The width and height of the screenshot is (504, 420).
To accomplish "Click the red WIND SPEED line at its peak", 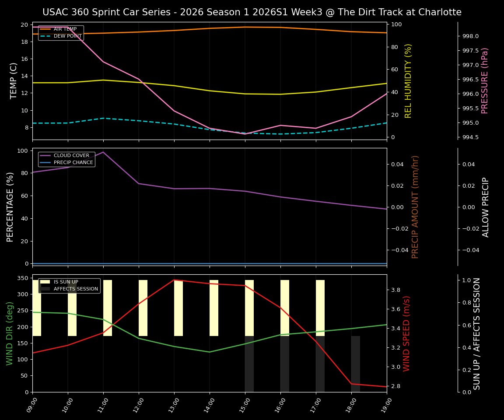I will coord(174,280).
